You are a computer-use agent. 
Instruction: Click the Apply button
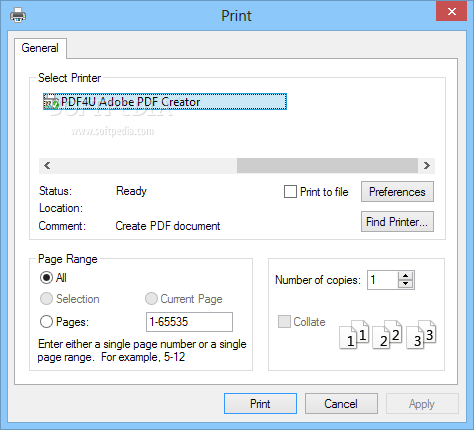(422, 404)
